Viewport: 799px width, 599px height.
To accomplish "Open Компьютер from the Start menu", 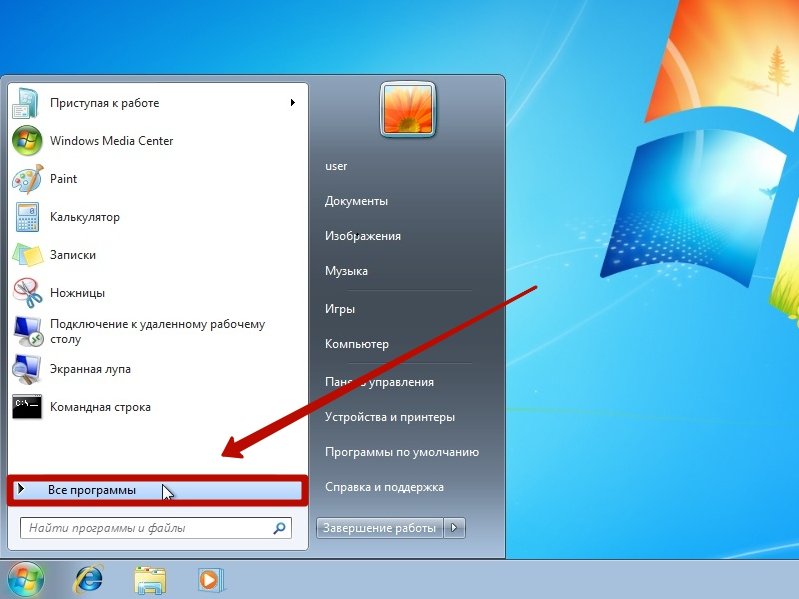I will (x=357, y=344).
